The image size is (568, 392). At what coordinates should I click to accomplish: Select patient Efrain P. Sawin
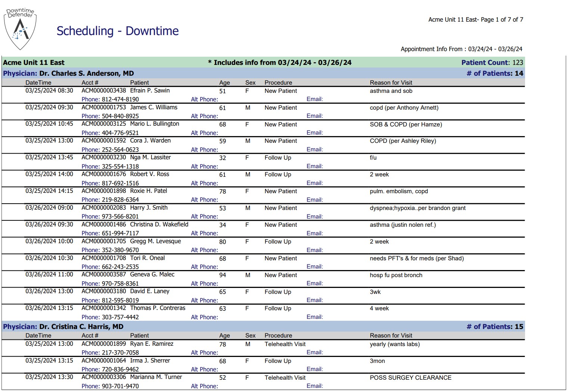pyautogui.click(x=150, y=91)
